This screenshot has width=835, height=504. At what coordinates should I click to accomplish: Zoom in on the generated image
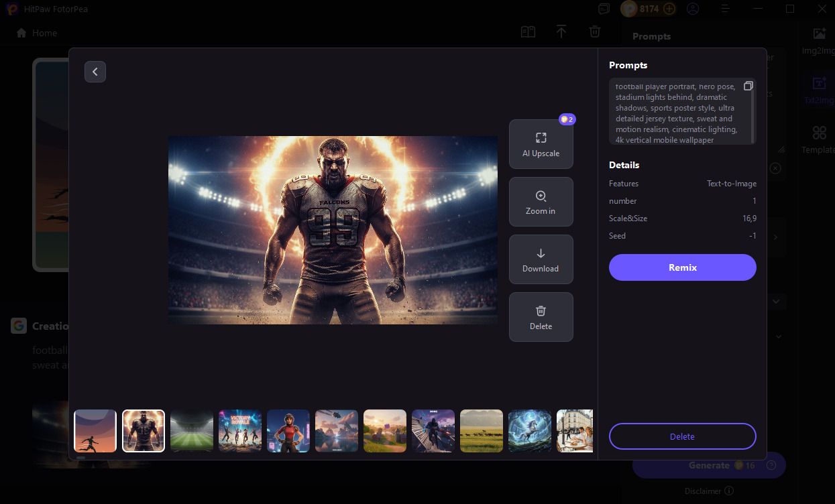[x=541, y=201]
